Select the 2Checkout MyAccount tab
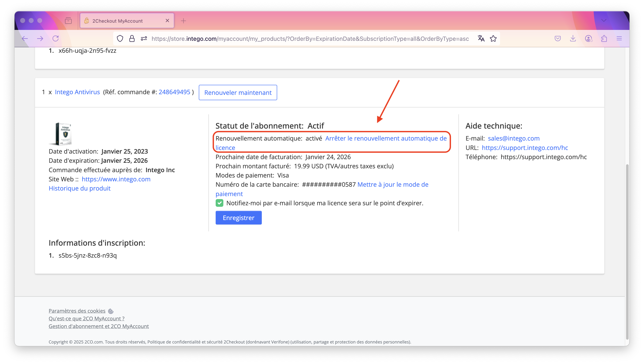This screenshot has height=364, width=644. [x=127, y=21]
